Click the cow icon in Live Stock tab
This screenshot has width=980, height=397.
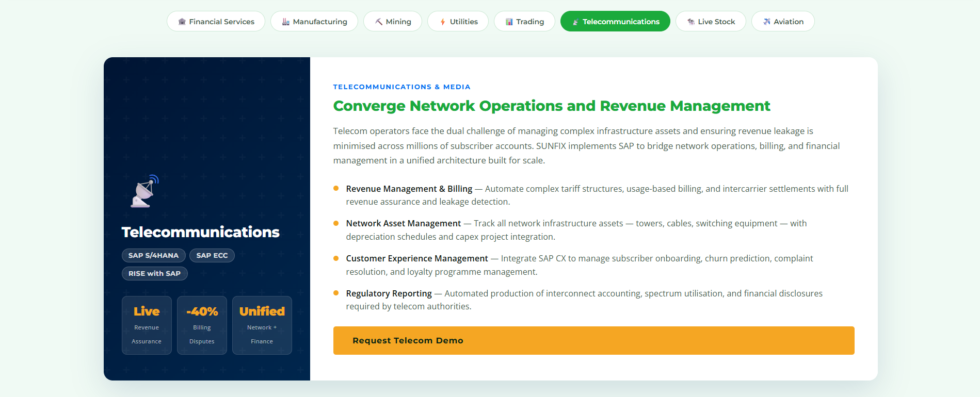[x=690, y=22]
